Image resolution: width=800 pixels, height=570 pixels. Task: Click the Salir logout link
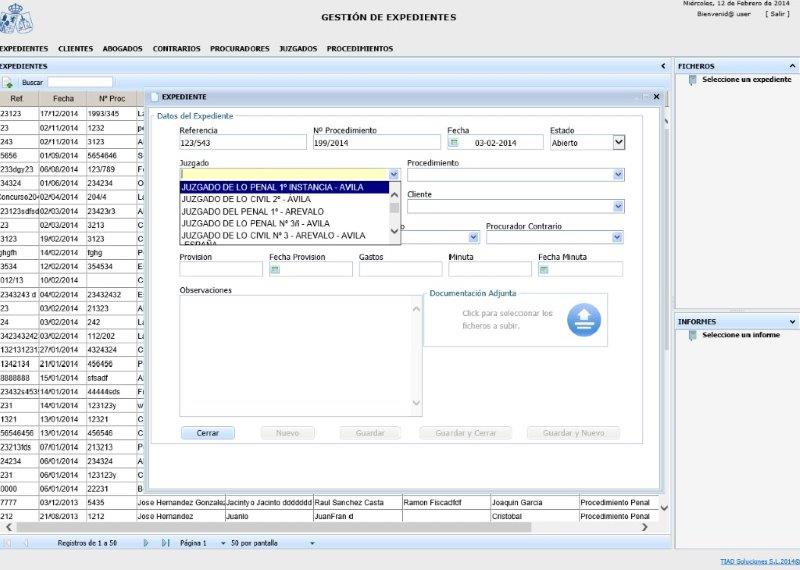click(x=777, y=14)
